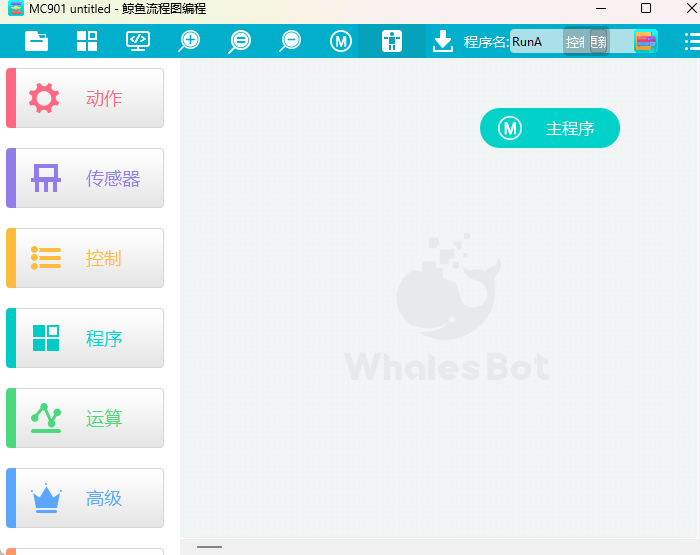Zoom out with the minus magnifier
Image resolution: width=700 pixels, height=555 pixels.
coord(290,42)
